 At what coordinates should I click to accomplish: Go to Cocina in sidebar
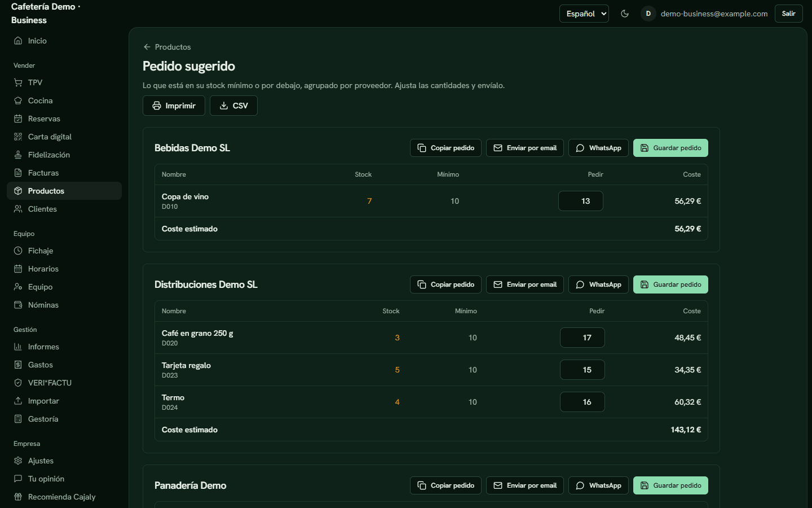64,100
